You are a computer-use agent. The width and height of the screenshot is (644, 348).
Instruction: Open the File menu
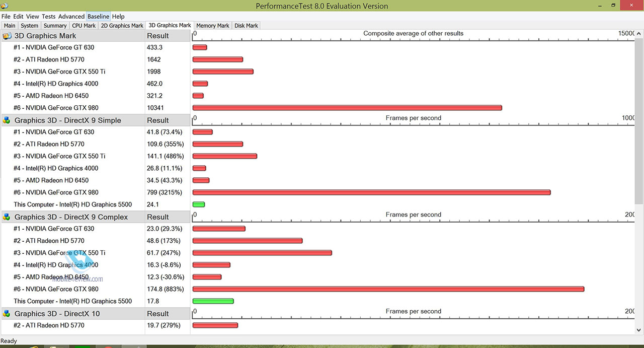tap(6, 17)
